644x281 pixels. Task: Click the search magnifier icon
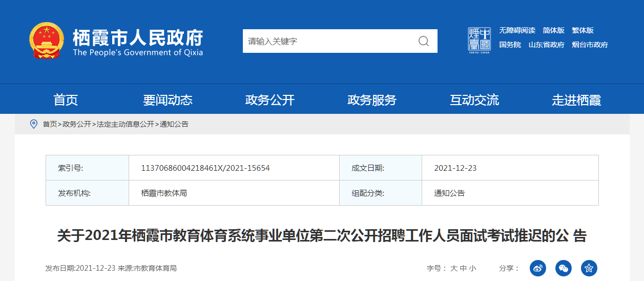tap(424, 41)
